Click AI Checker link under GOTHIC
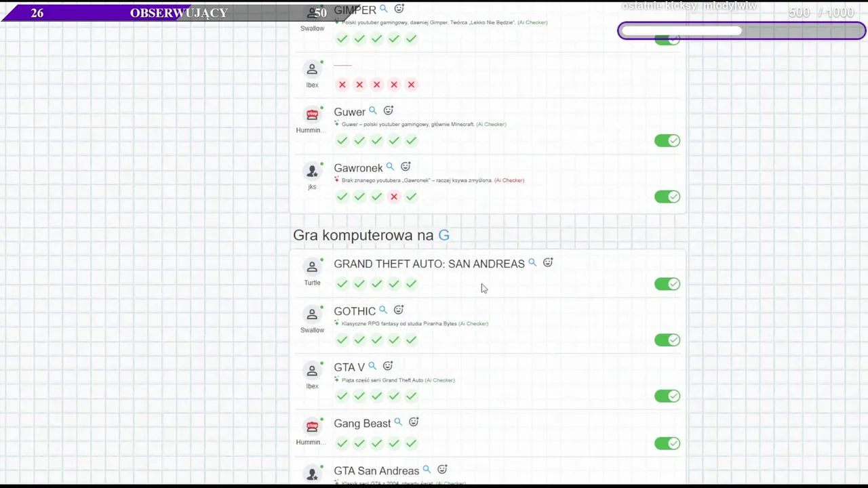The height and width of the screenshot is (488, 868). tap(473, 323)
